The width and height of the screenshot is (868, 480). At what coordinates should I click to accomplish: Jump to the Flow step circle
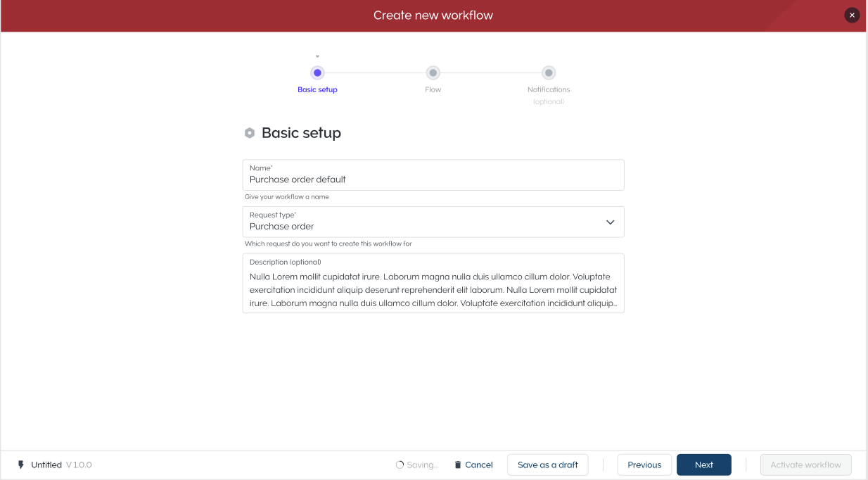433,72
